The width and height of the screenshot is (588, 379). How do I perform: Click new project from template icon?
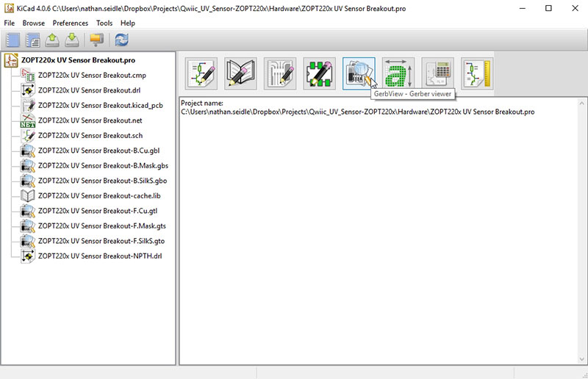tap(32, 40)
